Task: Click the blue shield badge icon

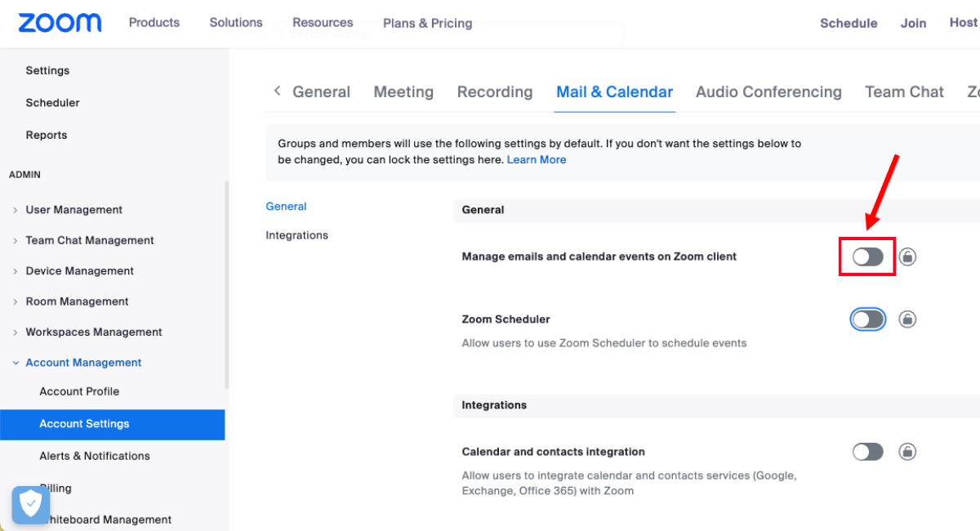Action: coord(31,505)
